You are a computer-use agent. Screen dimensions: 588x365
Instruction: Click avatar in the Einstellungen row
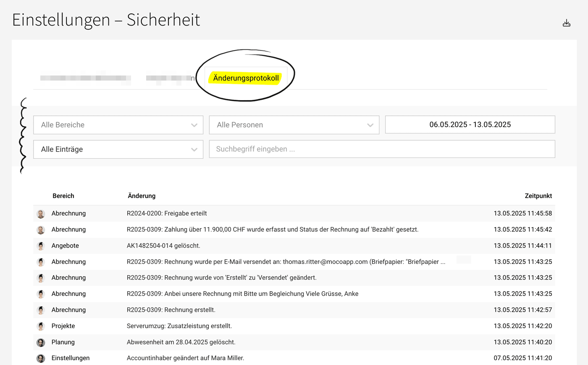41,358
